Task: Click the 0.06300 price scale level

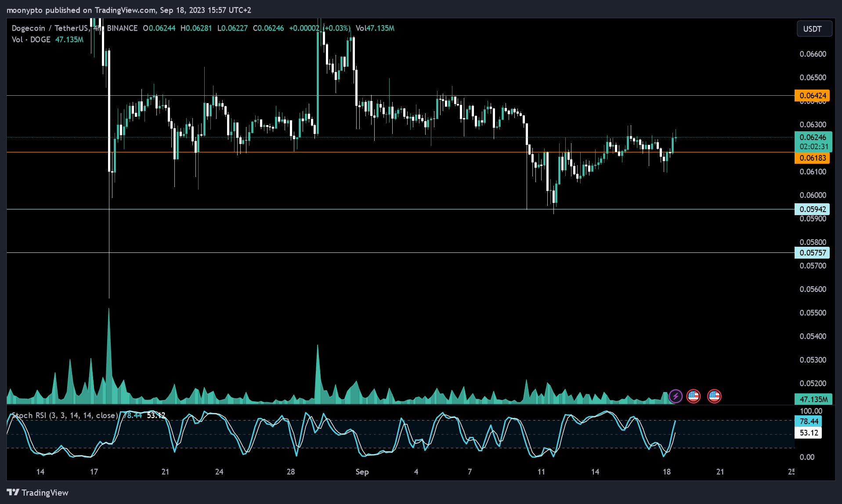Action: tap(813, 125)
